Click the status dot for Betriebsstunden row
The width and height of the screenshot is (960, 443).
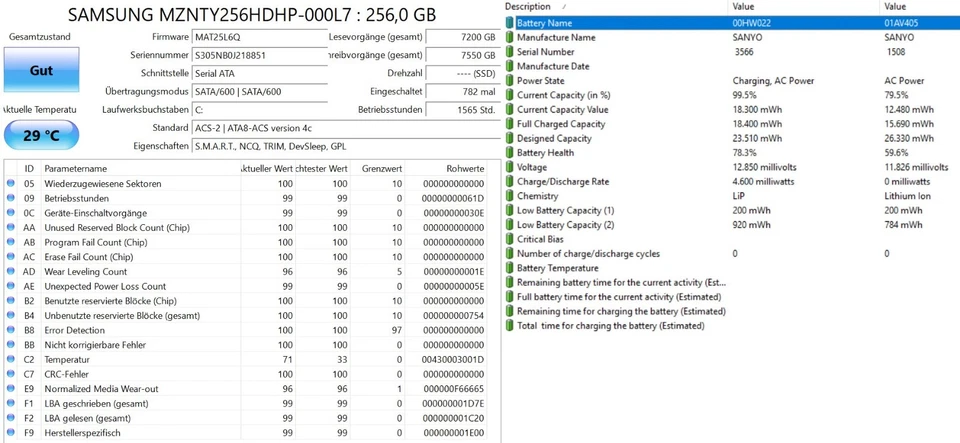[10, 198]
